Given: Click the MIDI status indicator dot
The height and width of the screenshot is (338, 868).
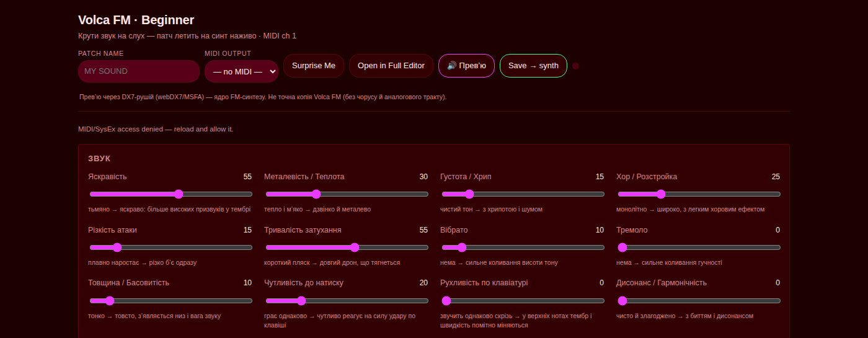Looking at the screenshot, I should pos(575,66).
